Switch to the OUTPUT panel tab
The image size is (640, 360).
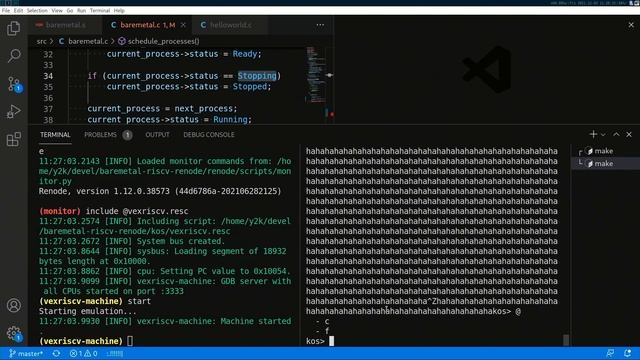(x=158, y=135)
